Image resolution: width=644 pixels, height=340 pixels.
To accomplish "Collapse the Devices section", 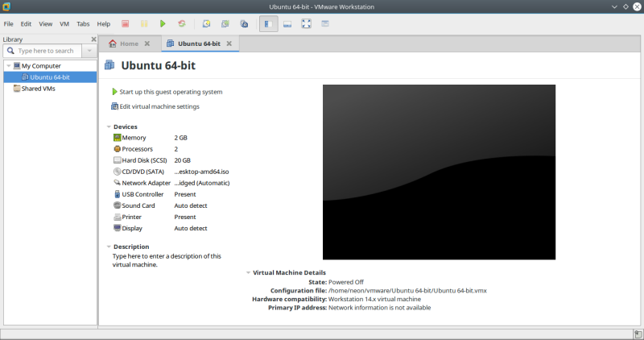I will coord(109,126).
